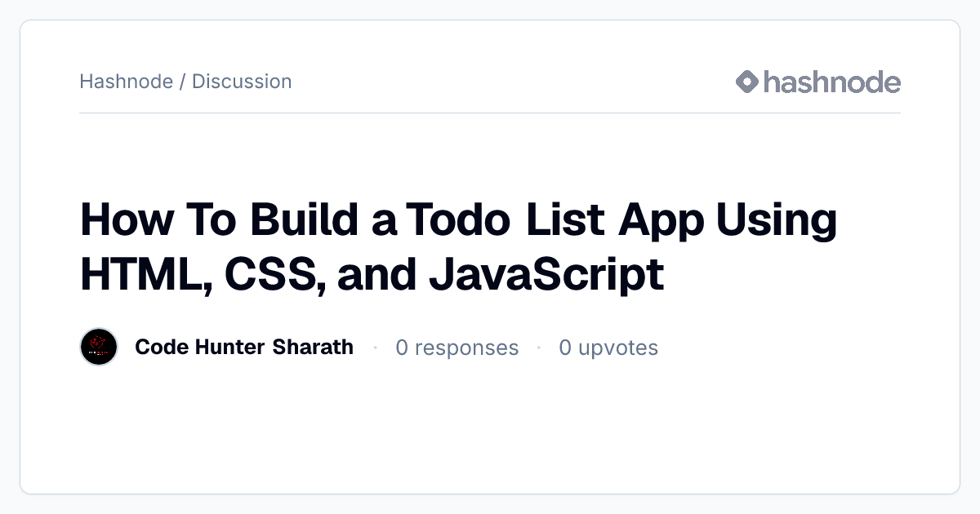980x514 pixels.
Task: Click the 0 upvotes count
Action: 608,348
